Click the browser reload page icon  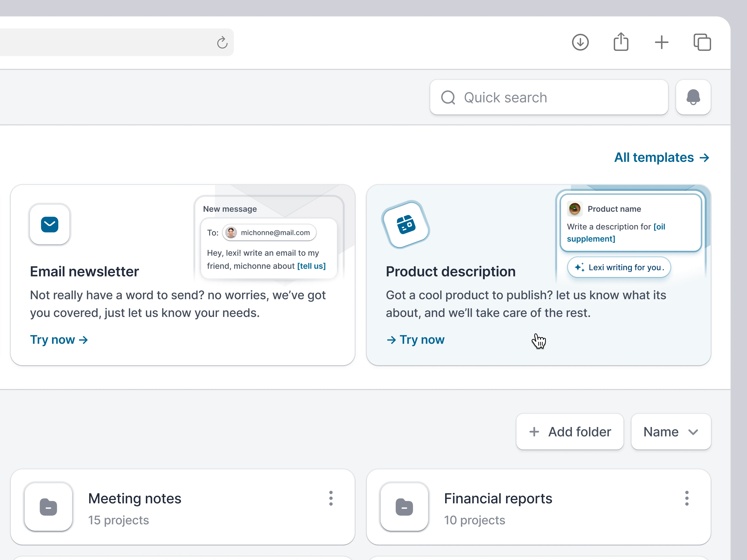(x=222, y=42)
